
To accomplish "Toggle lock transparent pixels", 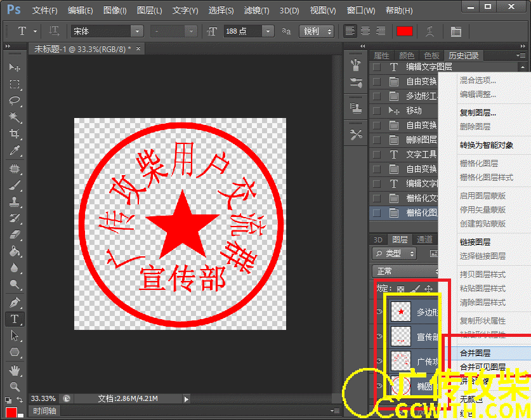I will pyautogui.click(x=400, y=289).
